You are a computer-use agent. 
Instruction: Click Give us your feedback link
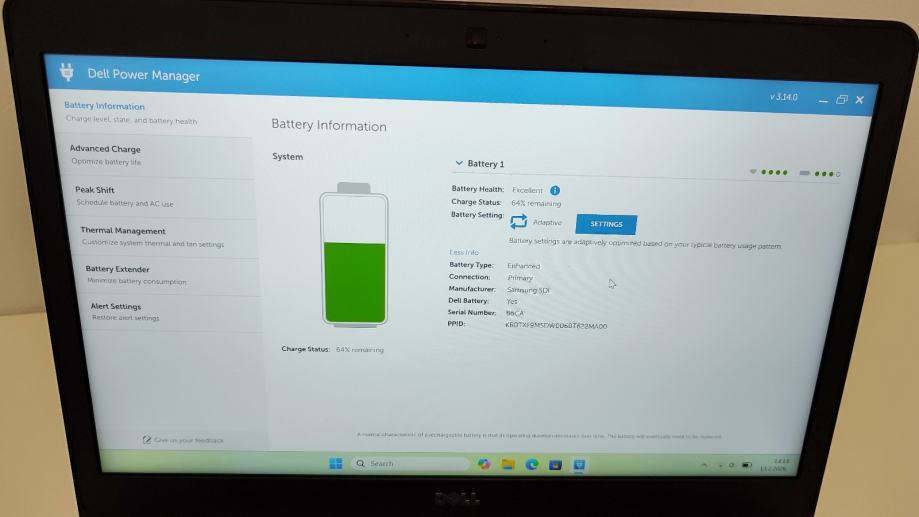pos(189,440)
